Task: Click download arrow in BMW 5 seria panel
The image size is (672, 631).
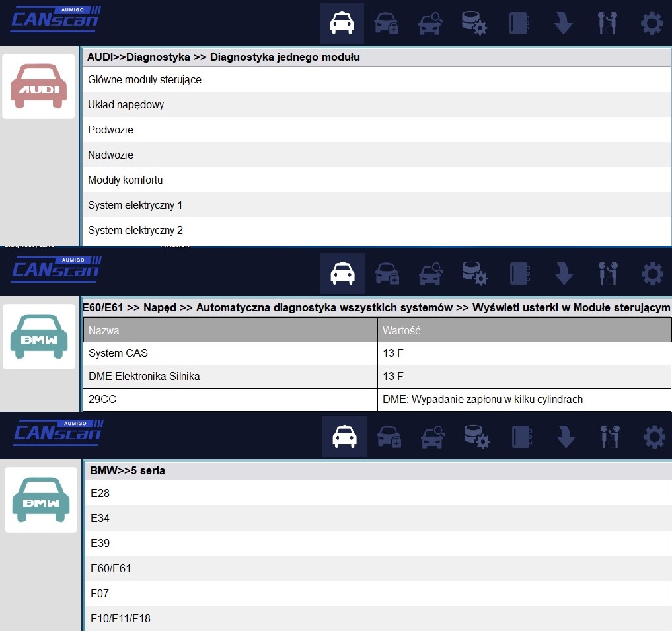Action: click(x=566, y=437)
